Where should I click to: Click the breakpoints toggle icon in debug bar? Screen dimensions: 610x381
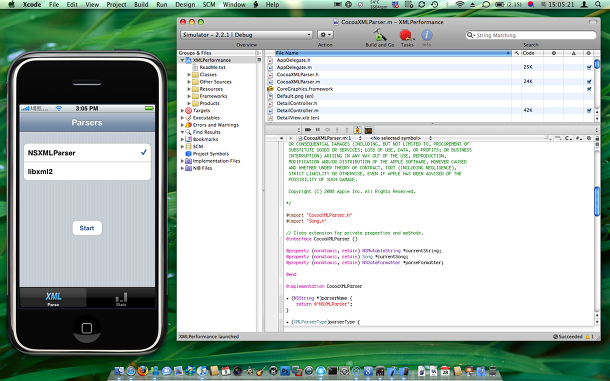[357, 130]
